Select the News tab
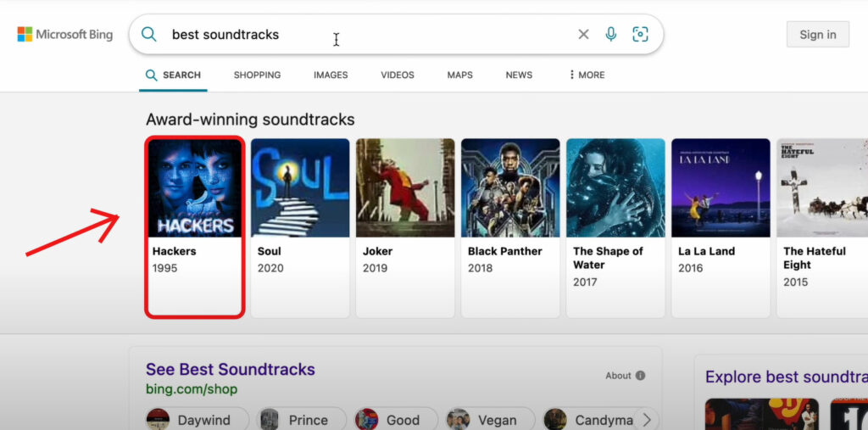Image resolution: width=868 pixels, height=430 pixels. coord(519,75)
